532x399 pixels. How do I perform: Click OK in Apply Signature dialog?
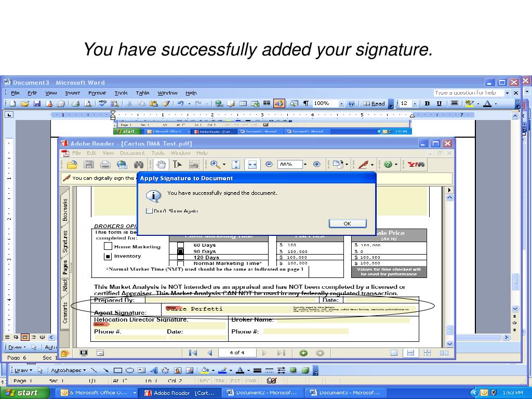(x=348, y=223)
